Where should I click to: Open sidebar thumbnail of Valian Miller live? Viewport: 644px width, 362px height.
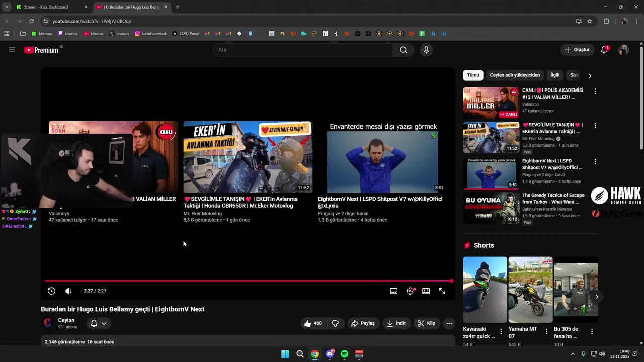point(491,103)
